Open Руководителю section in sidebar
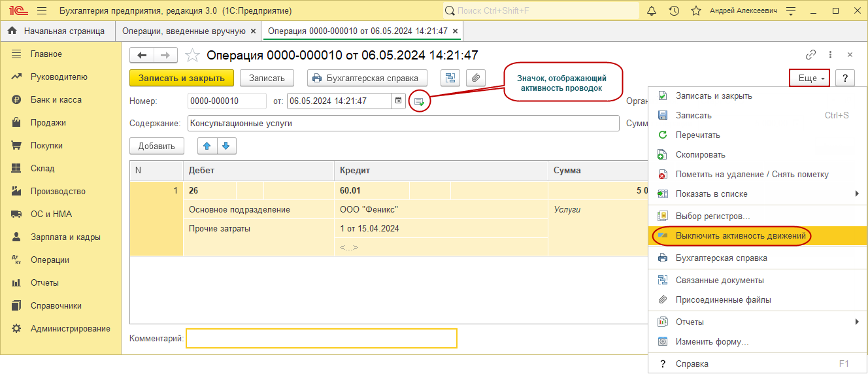The height and width of the screenshot is (374, 868). pos(61,76)
